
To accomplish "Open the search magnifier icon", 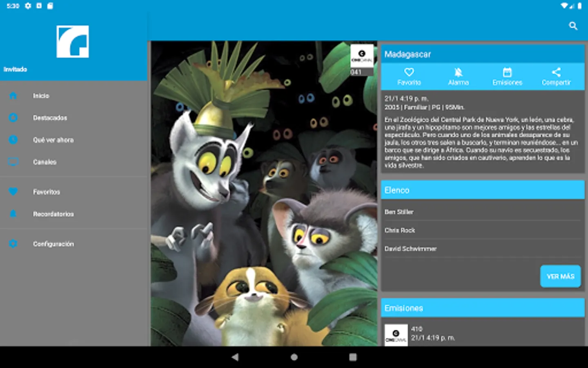I will (573, 26).
